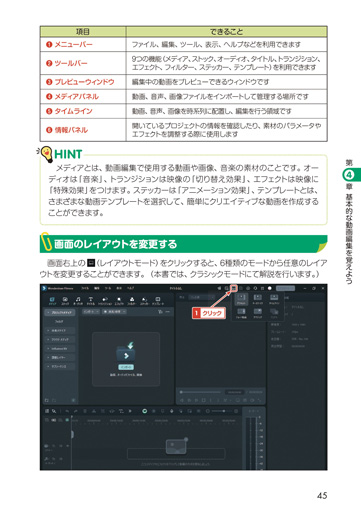Toggle the video track visibility eye icon
The width and height of the screenshot is (361, 510).
pos(68,446)
